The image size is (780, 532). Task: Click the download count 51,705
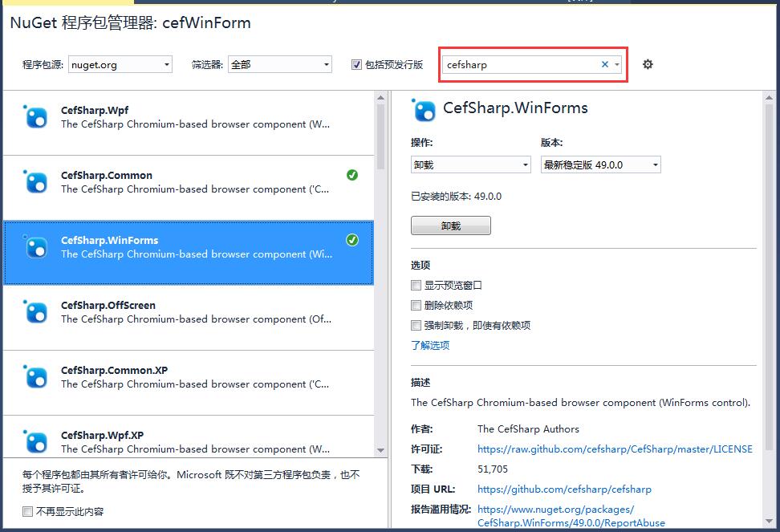point(493,469)
